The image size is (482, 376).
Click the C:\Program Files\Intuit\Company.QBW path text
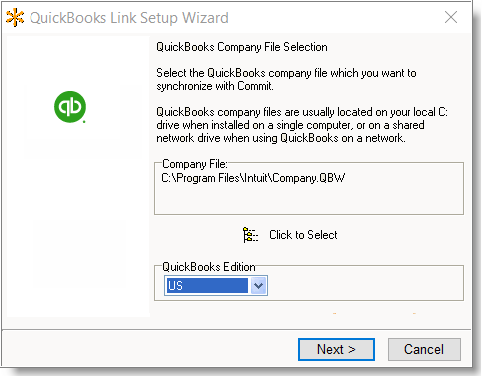click(253, 178)
